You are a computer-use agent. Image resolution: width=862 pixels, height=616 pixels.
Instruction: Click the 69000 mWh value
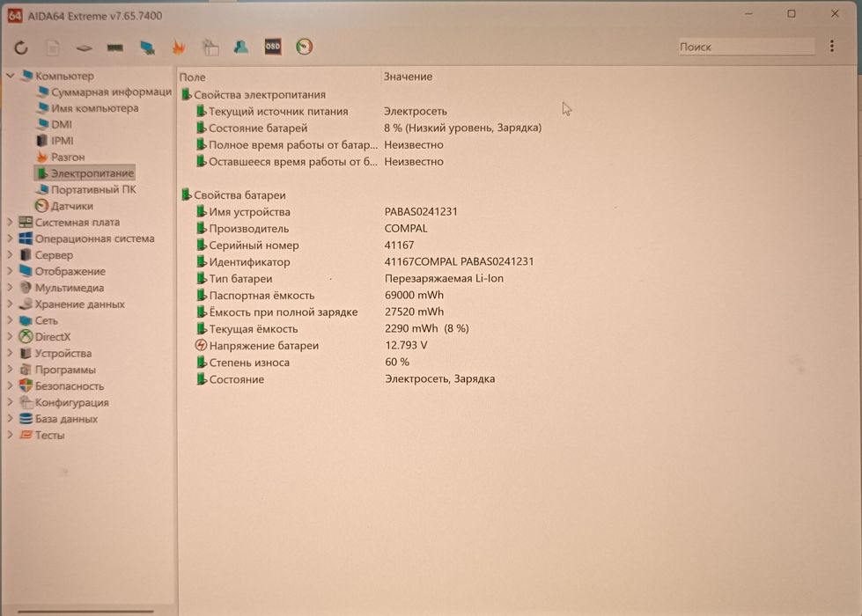pyautogui.click(x=414, y=295)
